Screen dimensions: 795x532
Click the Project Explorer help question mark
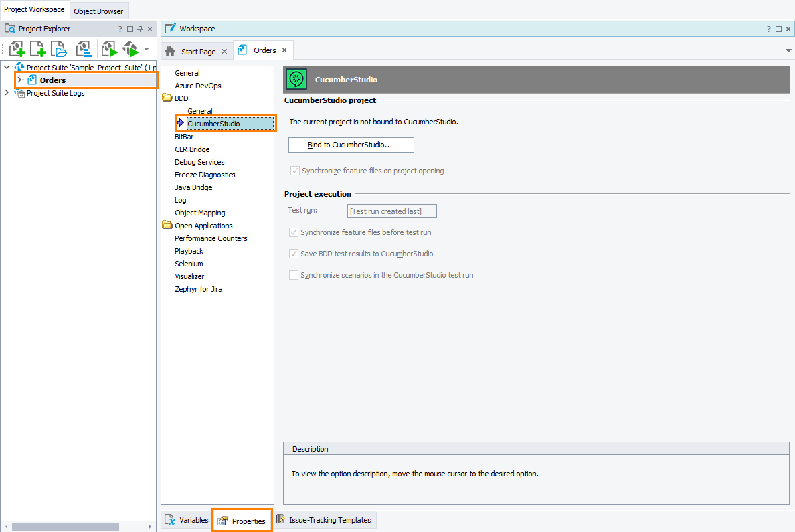[120, 29]
